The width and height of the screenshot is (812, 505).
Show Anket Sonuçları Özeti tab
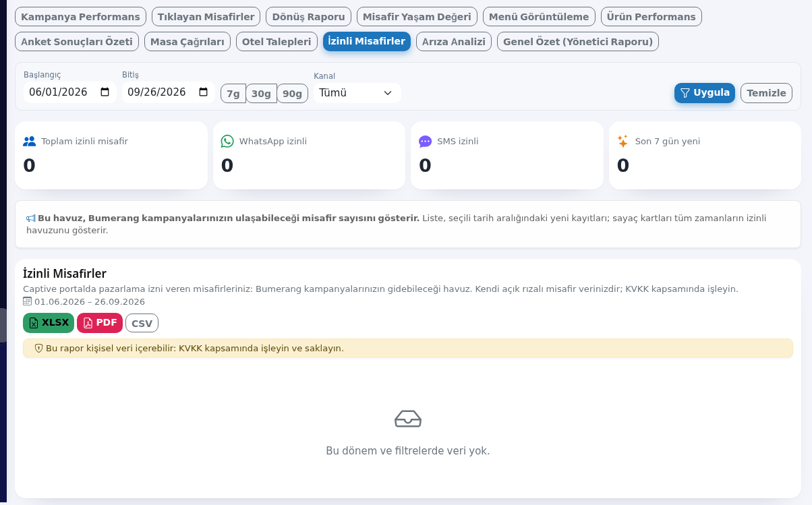77,42
